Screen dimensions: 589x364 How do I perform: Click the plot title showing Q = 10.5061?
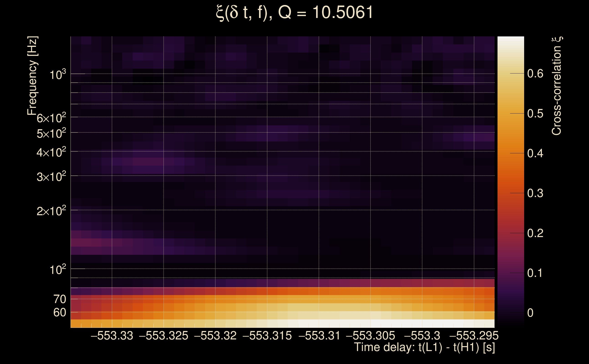click(294, 13)
